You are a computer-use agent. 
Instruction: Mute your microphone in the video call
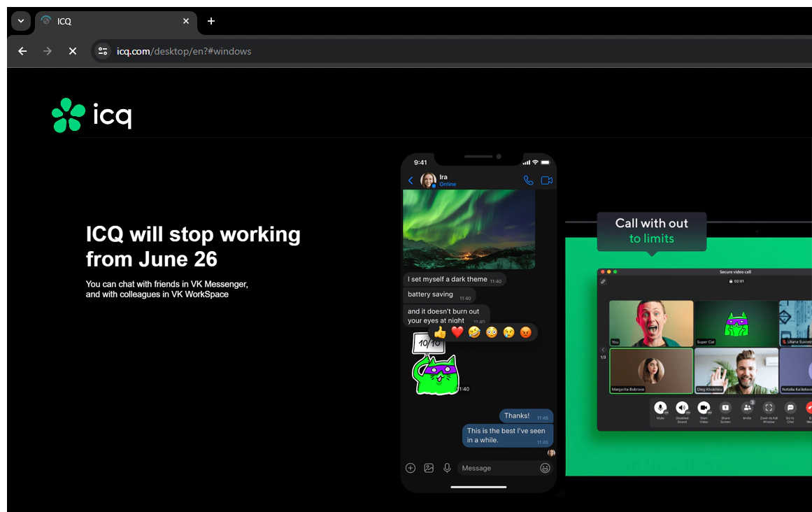(x=660, y=407)
